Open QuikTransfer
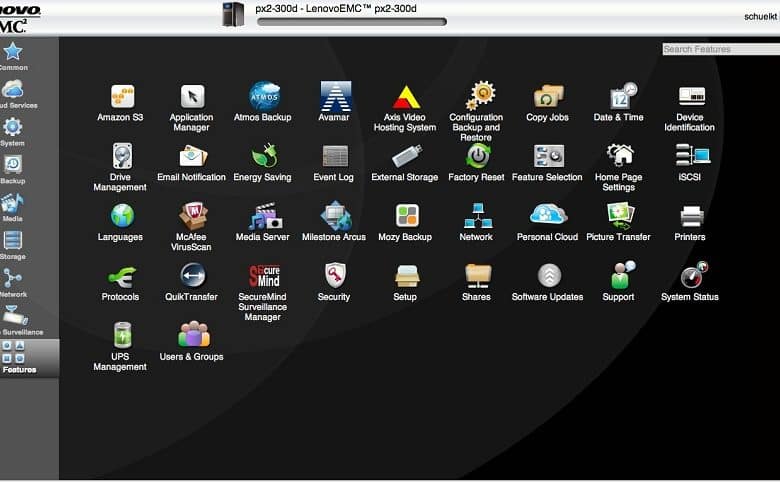The height and width of the screenshot is (482, 780). click(192, 282)
